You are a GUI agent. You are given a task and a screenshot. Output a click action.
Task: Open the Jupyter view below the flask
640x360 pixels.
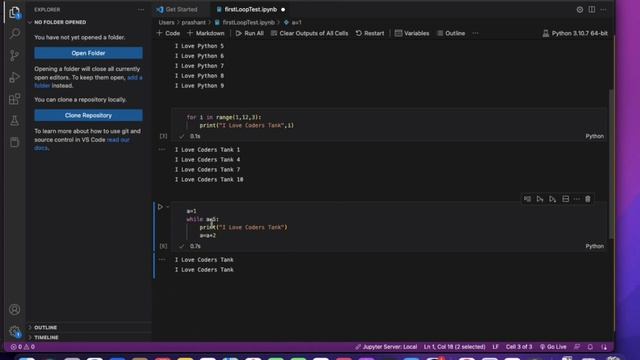click(15, 142)
